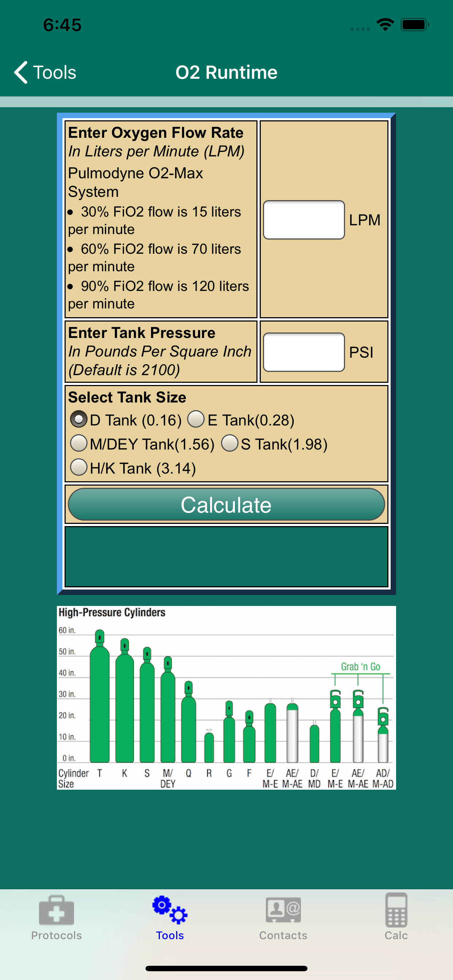This screenshot has width=453, height=980.
Task: Select D Tank (0.16) radio button
Action: [x=78, y=419]
